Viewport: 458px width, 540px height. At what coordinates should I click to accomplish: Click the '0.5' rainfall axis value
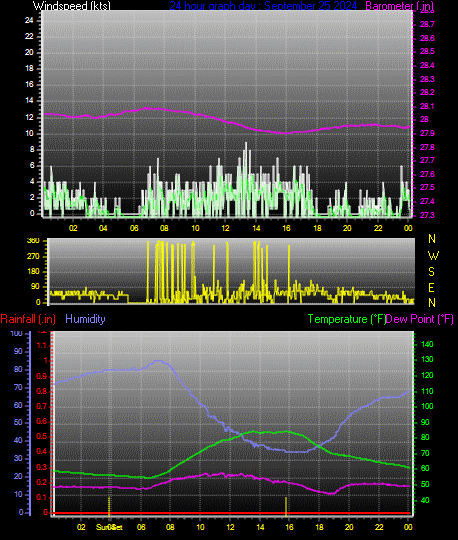click(x=41, y=437)
